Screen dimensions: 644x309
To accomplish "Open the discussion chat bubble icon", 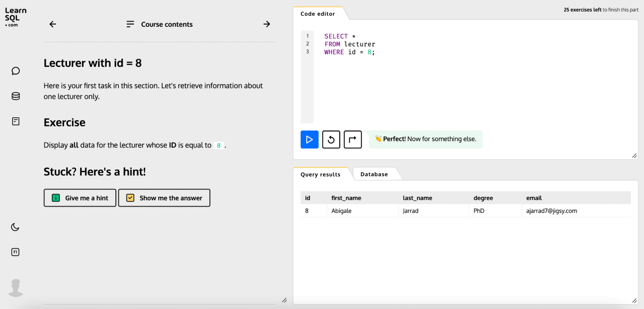I will point(15,71).
